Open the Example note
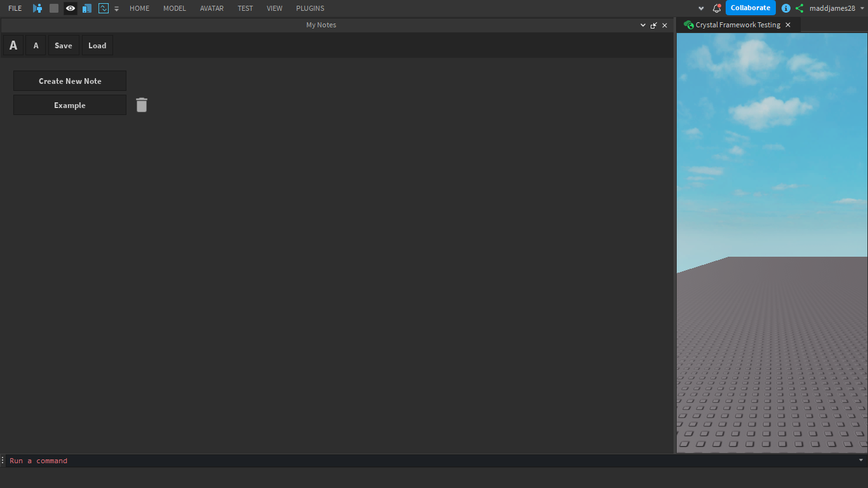Image resolution: width=868 pixels, height=488 pixels. [69, 104]
